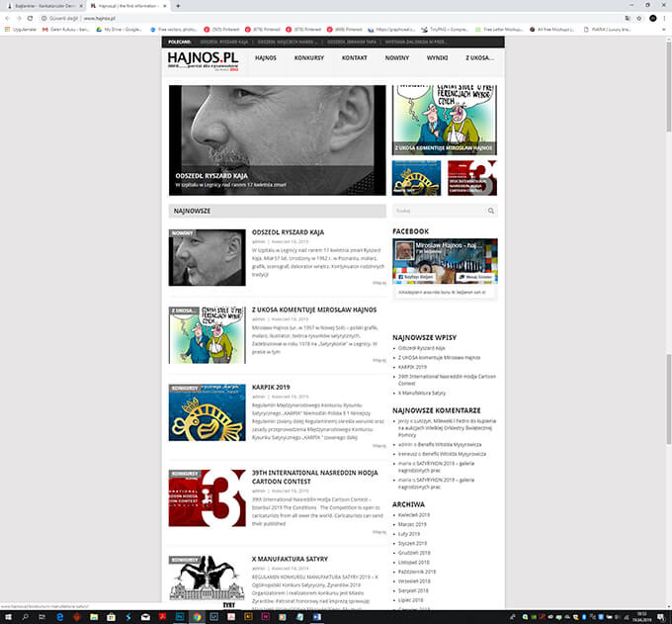Click the Karpik 2019 article list thumbnail
Viewport: 672px width, 624px height.
point(207,412)
